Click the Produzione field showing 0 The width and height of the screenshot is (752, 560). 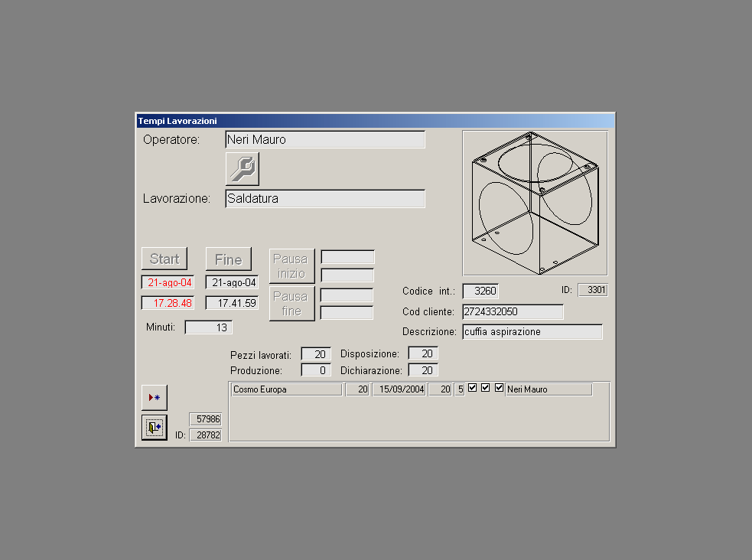(316, 370)
